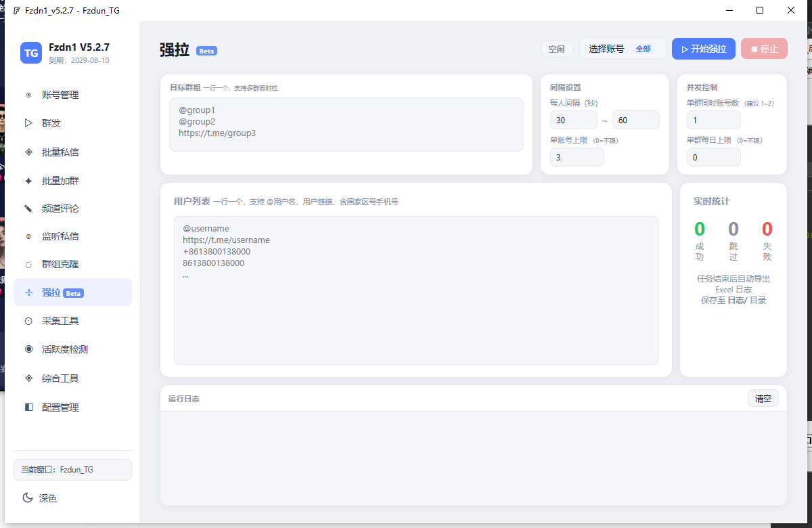Click the 用户列表 text area
The image size is (812, 528).
click(415, 290)
